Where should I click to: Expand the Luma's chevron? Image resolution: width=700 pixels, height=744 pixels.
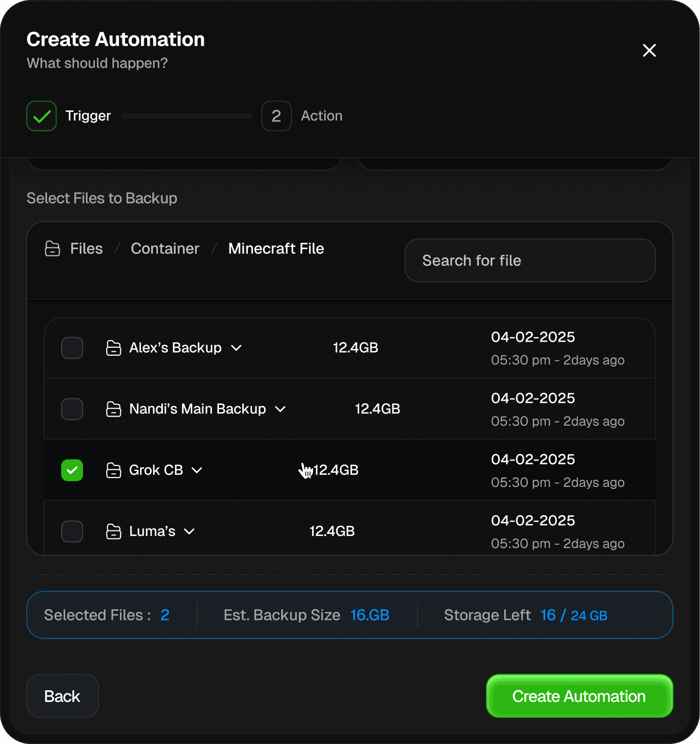(189, 531)
